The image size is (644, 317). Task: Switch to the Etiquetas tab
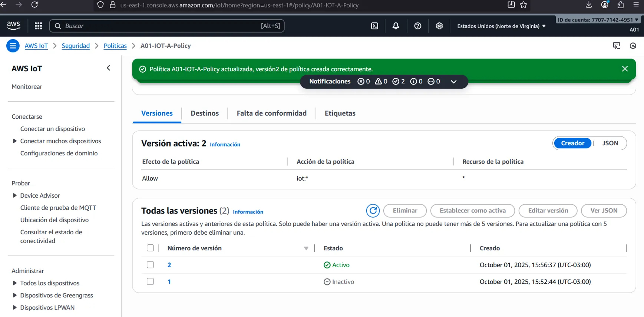pyautogui.click(x=340, y=113)
